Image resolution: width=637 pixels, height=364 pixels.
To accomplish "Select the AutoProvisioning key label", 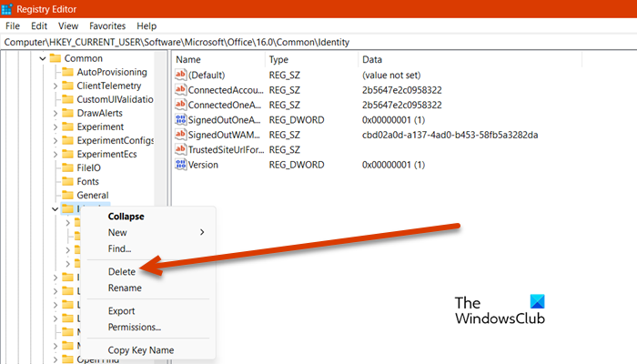I will click(x=112, y=72).
